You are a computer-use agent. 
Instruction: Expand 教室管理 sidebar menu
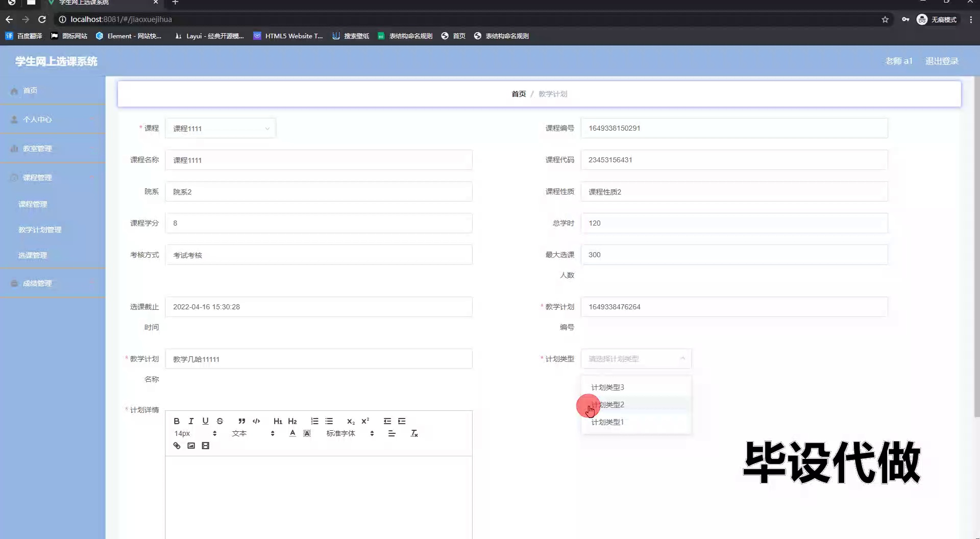(x=53, y=149)
